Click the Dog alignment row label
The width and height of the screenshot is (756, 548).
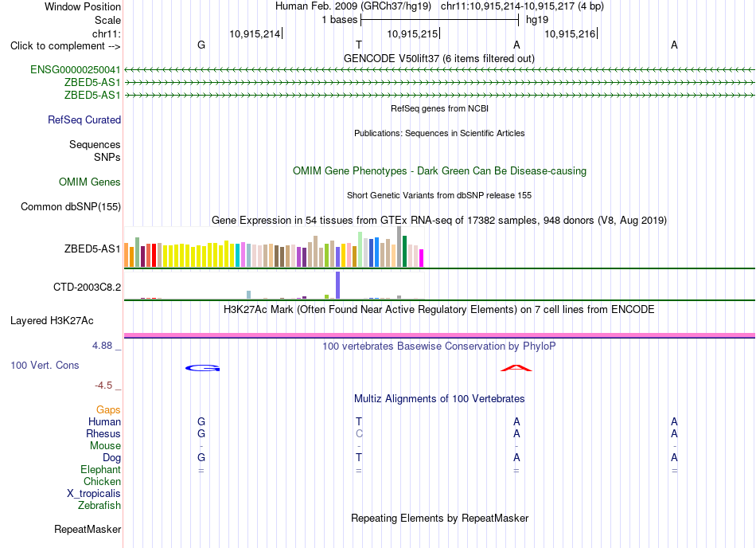[x=112, y=457]
